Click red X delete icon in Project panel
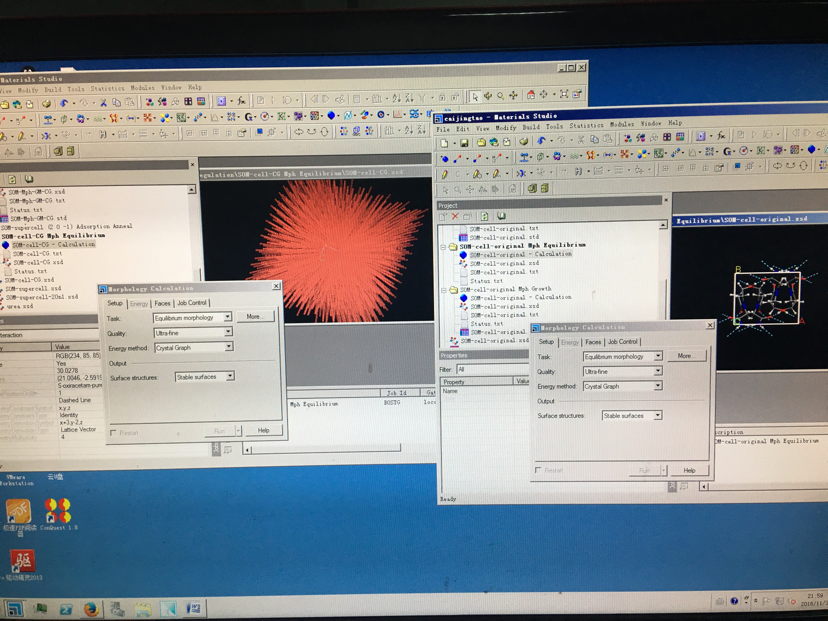828x621 pixels. (x=455, y=217)
